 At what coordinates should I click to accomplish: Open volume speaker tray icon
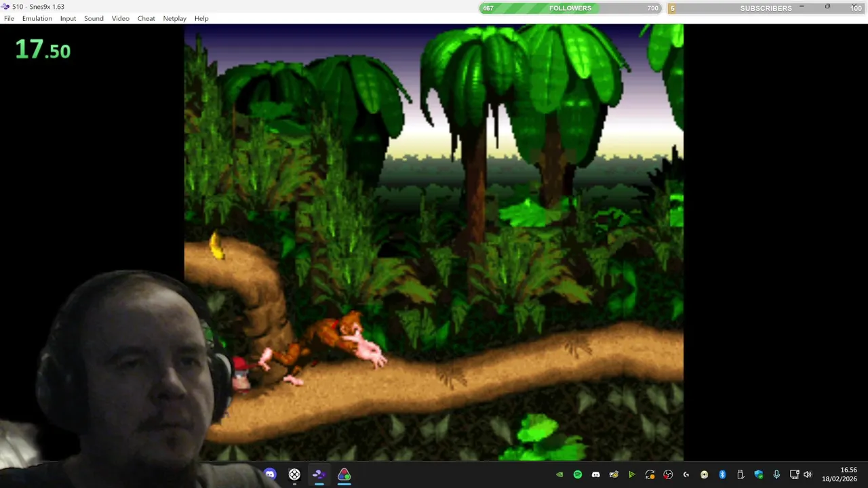pos(807,474)
